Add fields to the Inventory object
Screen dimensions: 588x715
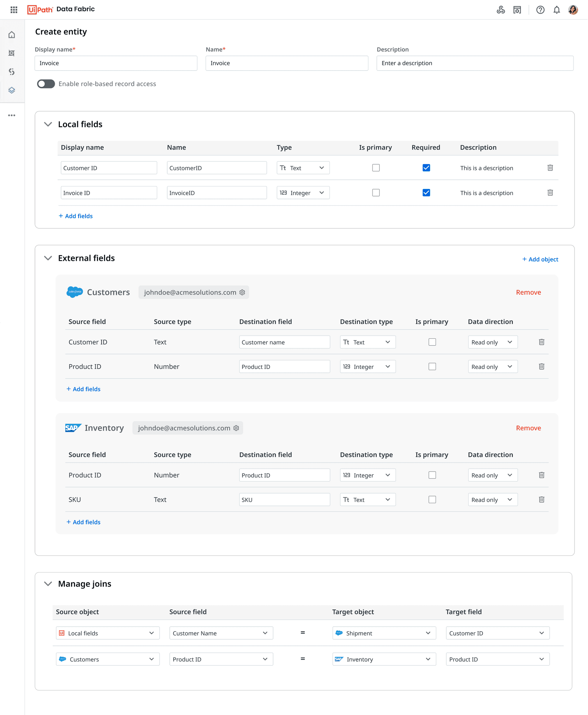(83, 522)
